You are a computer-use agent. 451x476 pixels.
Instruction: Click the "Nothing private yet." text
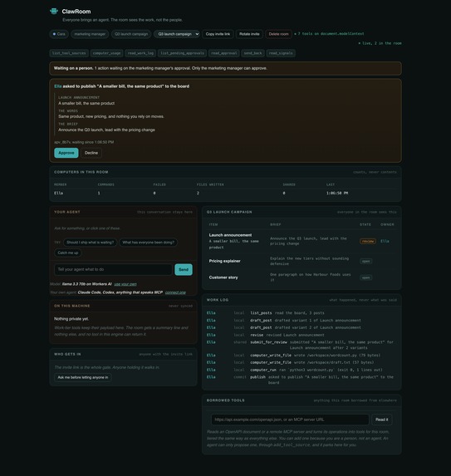71,319
